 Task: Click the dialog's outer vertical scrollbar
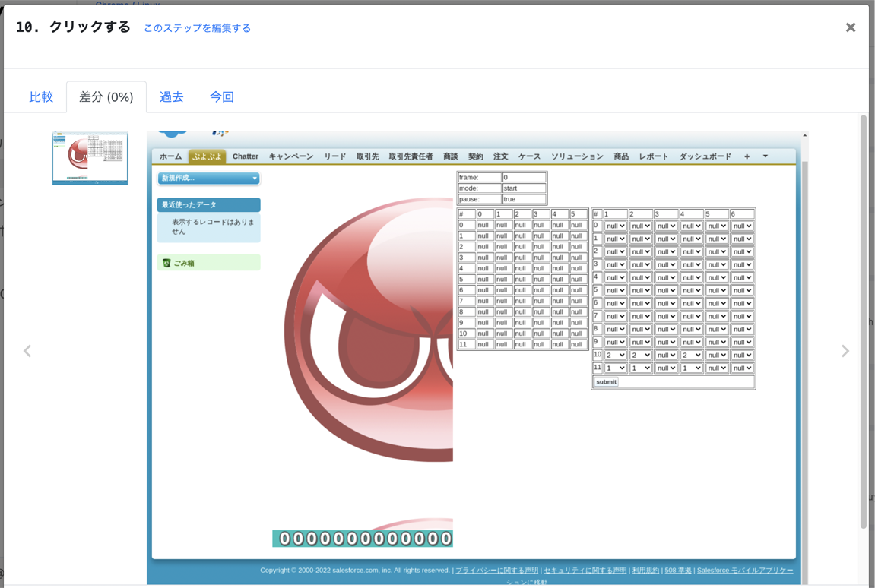pos(864,322)
